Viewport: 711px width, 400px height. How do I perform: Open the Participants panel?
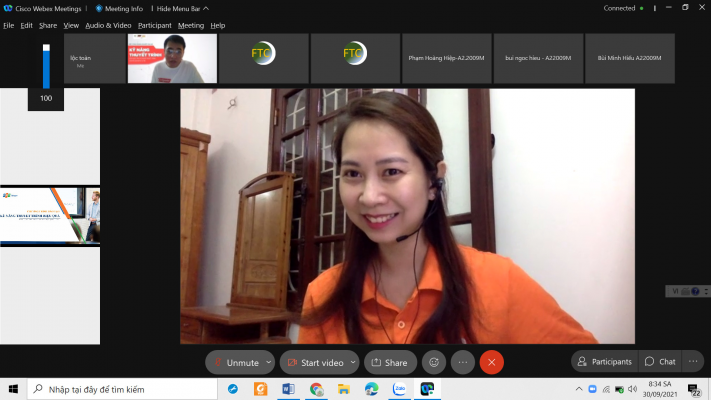(604, 361)
